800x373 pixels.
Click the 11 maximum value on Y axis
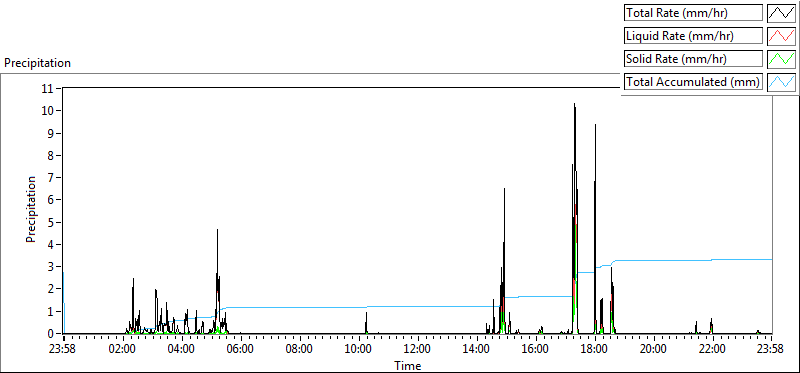pos(48,88)
